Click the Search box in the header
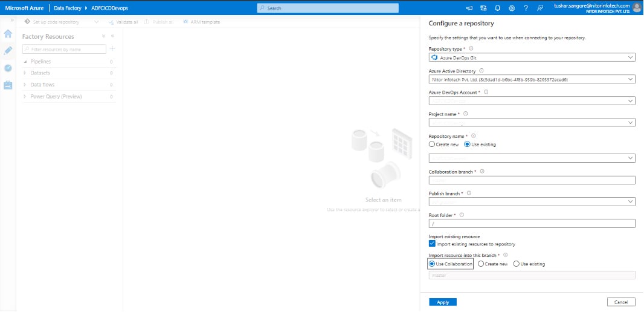 coord(328,8)
